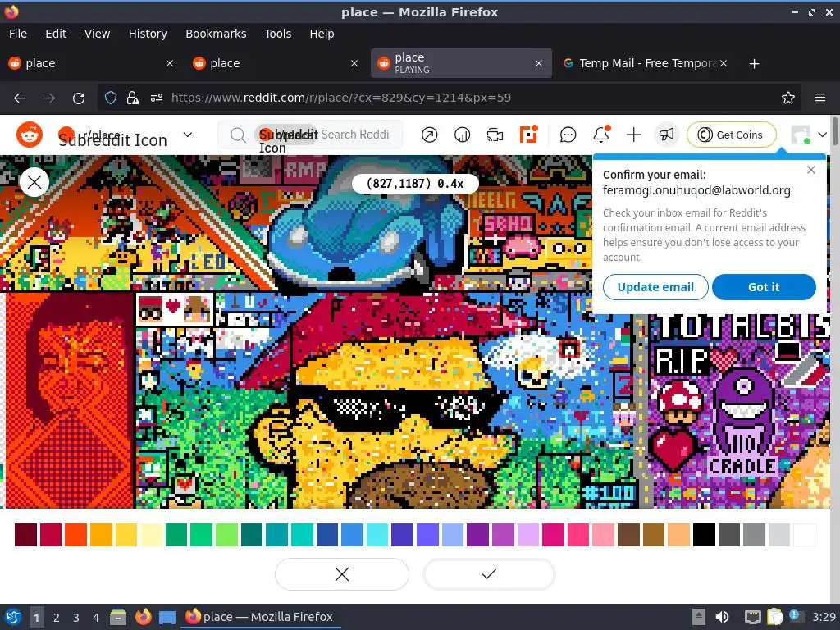Close the first place tab
Viewport: 840px width, 630px height.
[170, 63]
